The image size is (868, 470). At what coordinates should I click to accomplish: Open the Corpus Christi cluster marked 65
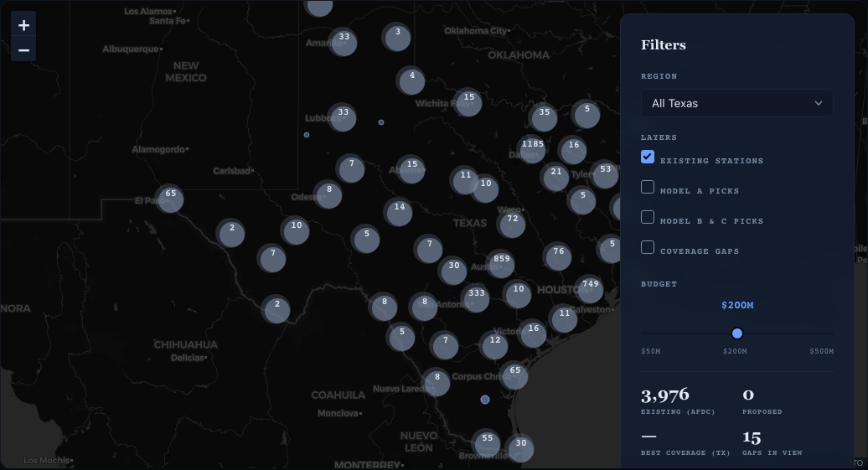(x=514, y=374)
